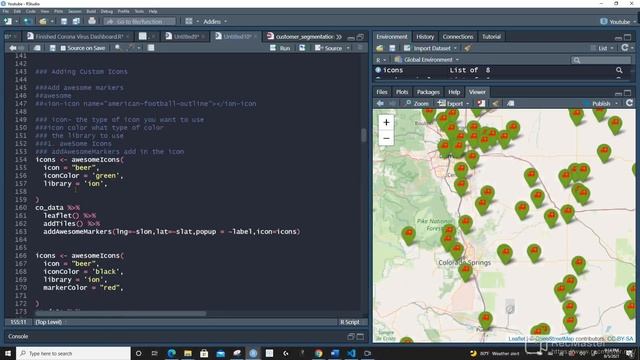640x360 pixels.
Task: Clear all viewer items with the broom
Action: (496, 103)
